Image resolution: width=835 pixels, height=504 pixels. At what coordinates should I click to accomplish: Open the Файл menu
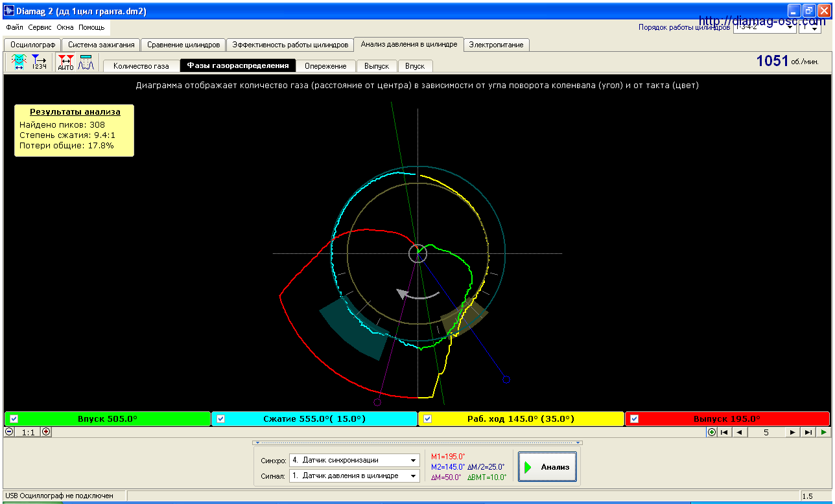point(14,28)
